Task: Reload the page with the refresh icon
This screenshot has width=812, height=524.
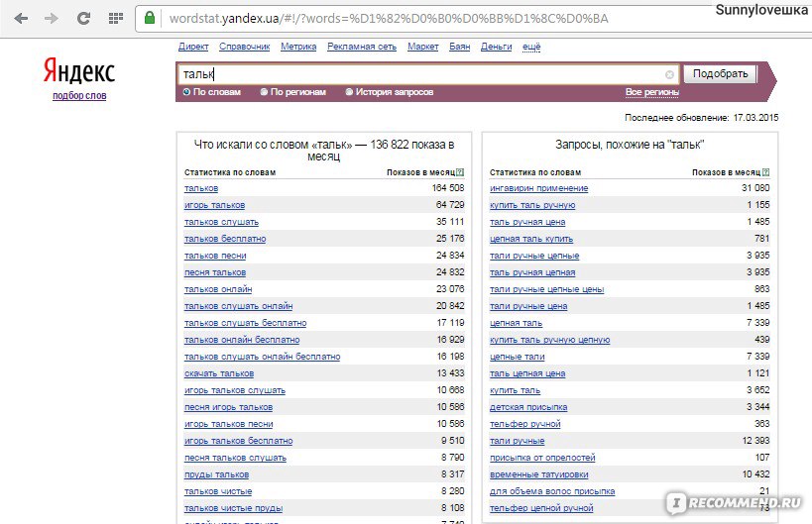Action: click(84, 19)
